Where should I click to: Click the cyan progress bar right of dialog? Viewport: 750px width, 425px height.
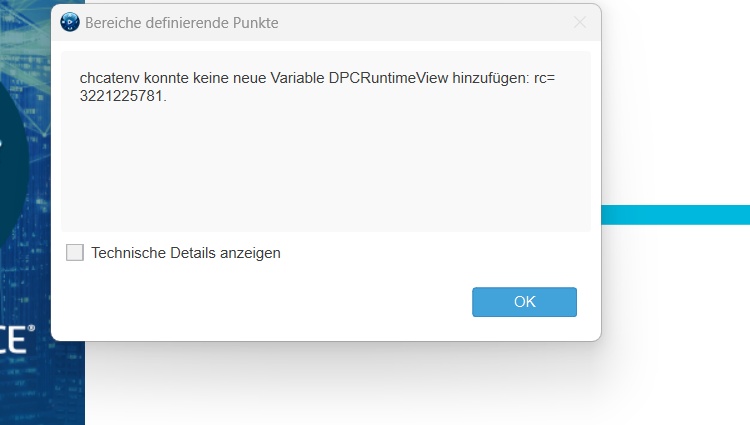675,214
